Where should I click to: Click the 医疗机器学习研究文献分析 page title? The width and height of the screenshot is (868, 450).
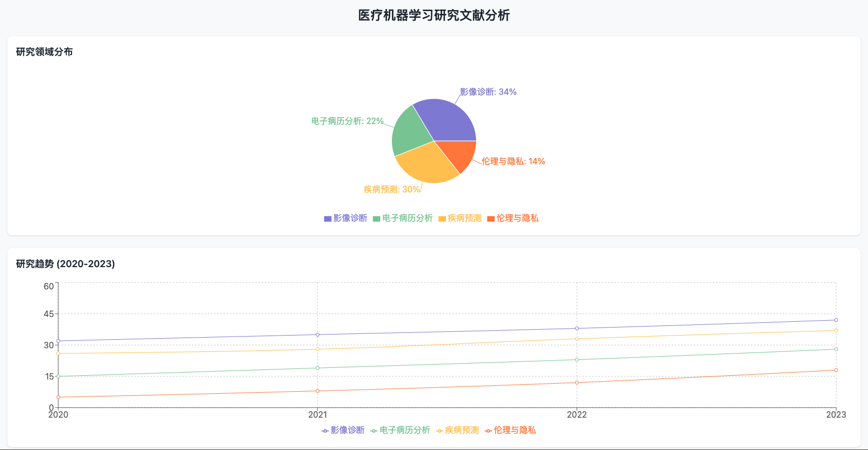(434, 15)
